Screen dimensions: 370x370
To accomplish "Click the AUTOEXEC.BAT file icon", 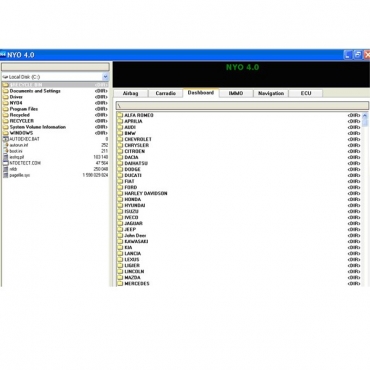I will click(5, 139).
